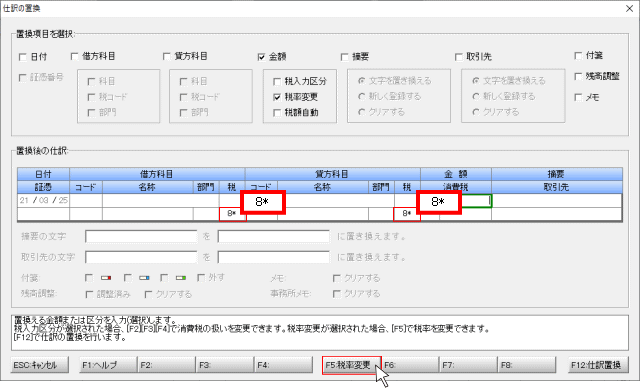Image resolution: width=640 pixels, height=388 pixels.
Task: Check the メモ checkbox at top right
Action: 578,97
